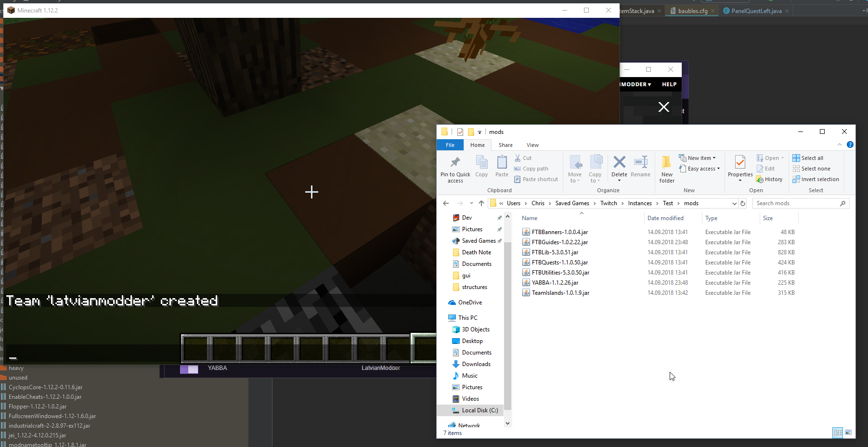Open the View ribbon tab

[x=532, y=145]
